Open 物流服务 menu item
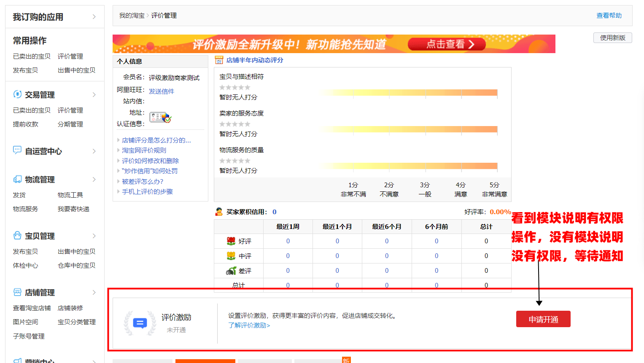The height and width of the screenshot is (363, 644). point(25,209)
